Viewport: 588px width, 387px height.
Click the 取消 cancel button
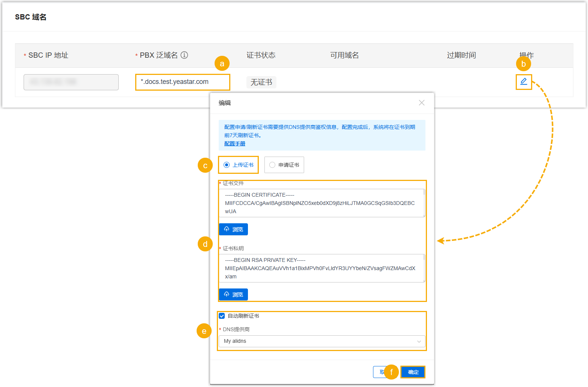tap(379, 372)
